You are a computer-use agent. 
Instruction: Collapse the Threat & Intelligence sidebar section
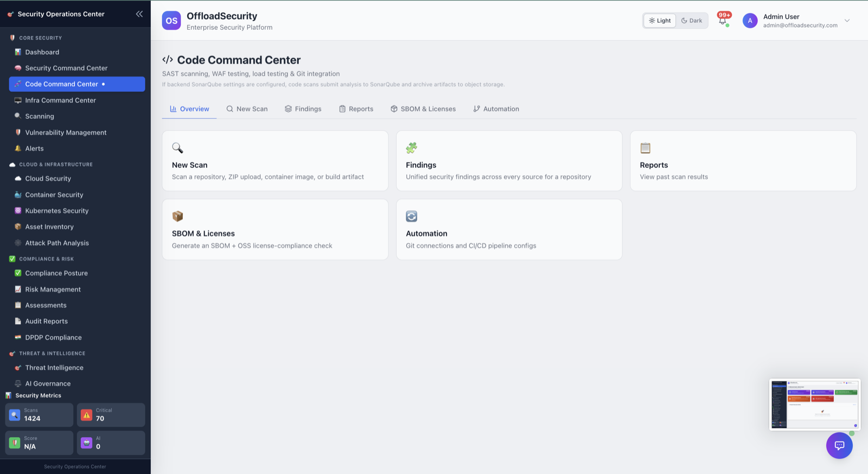tap(52, 353)
